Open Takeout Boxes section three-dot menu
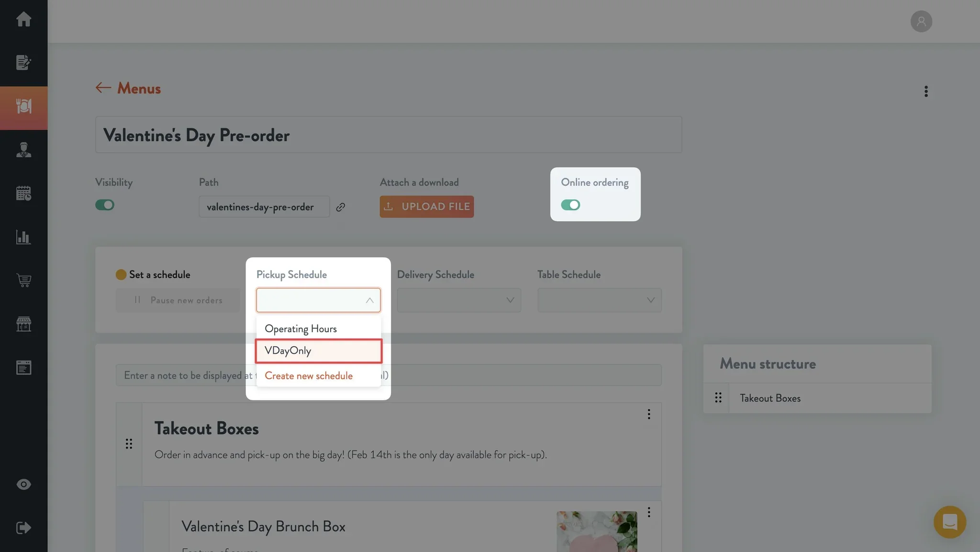 649,414
